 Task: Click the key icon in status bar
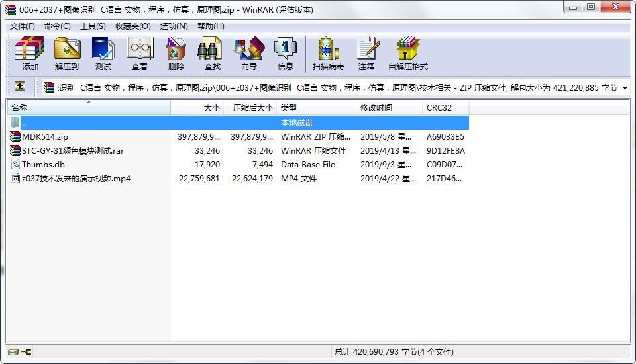point(26,352)
